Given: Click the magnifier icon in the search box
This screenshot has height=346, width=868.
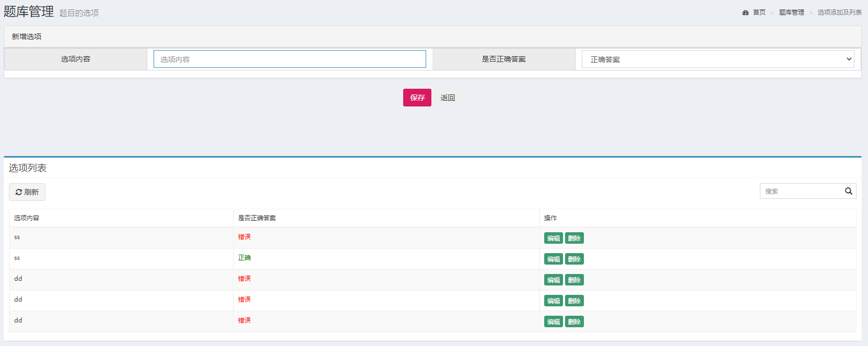Looking at the screenshot, I should (849, 191).
